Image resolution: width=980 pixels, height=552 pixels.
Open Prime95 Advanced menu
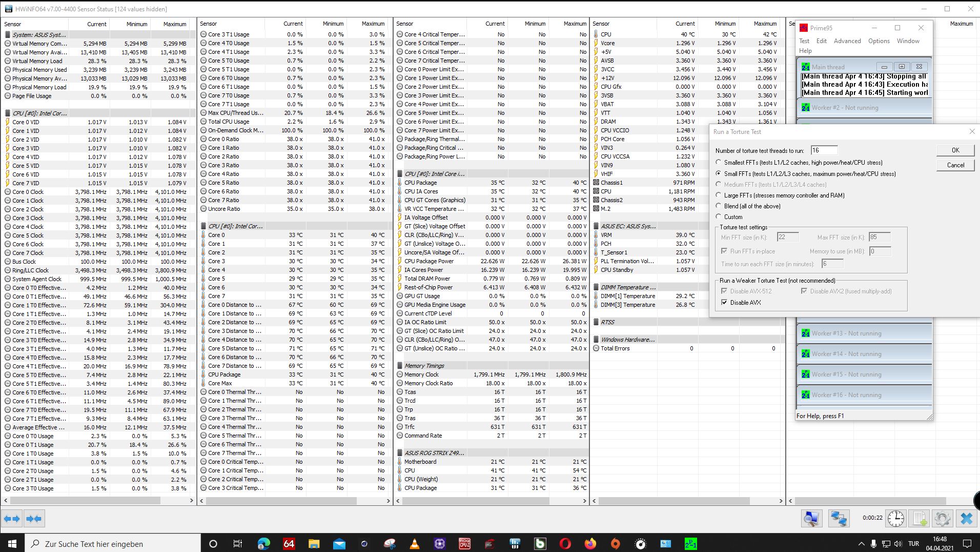tap(847, 41)
